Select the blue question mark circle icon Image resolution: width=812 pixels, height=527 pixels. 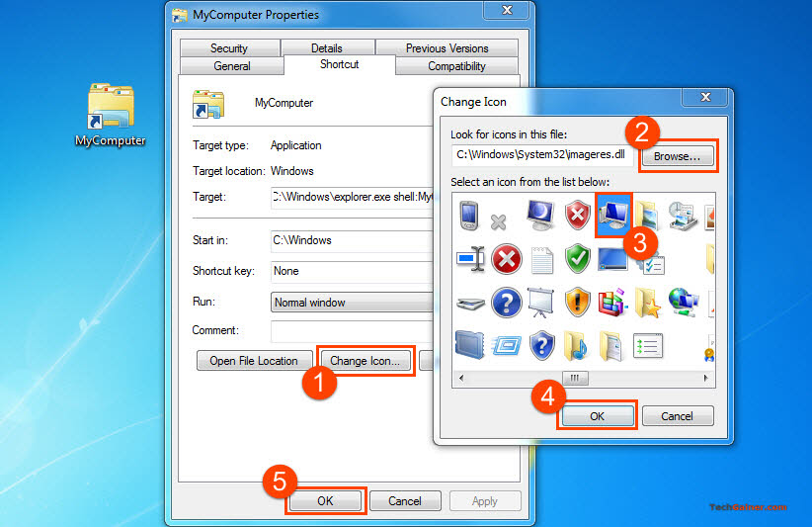click(506, 302)
